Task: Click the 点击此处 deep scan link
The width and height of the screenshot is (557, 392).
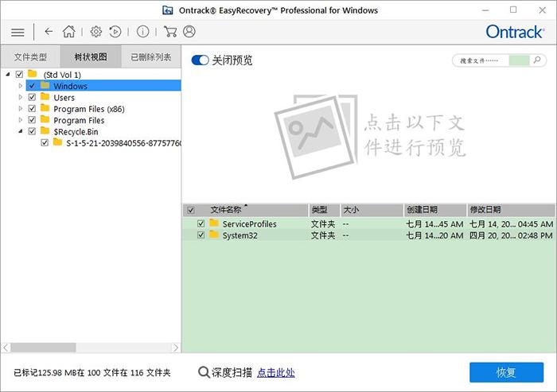Action: click(275, 372)
